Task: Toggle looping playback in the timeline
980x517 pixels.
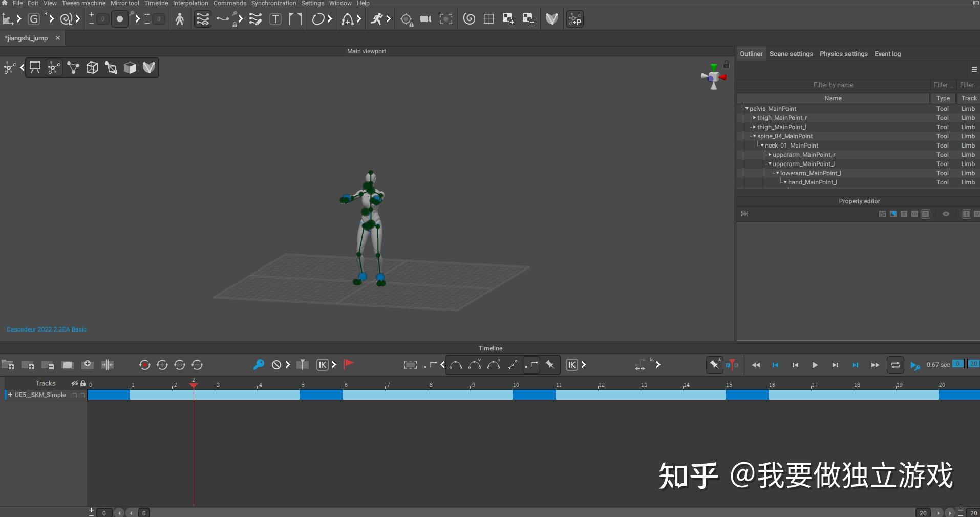Action: pos(895,365)
